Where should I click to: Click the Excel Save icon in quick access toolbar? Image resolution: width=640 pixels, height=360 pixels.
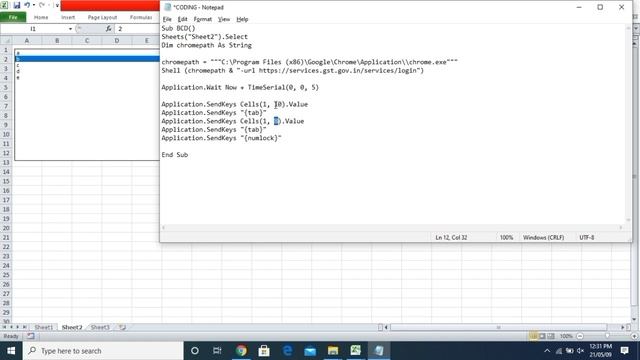point(17,5)
